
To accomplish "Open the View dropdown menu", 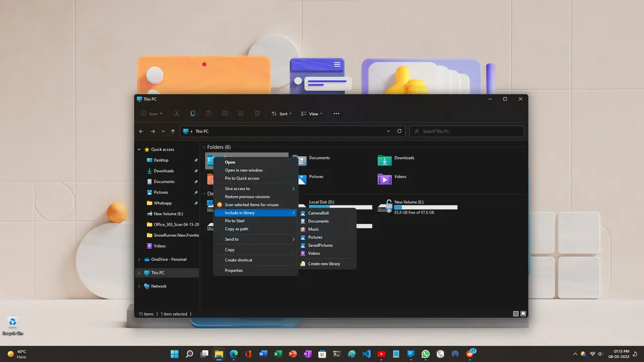I will tap(311, 114).
